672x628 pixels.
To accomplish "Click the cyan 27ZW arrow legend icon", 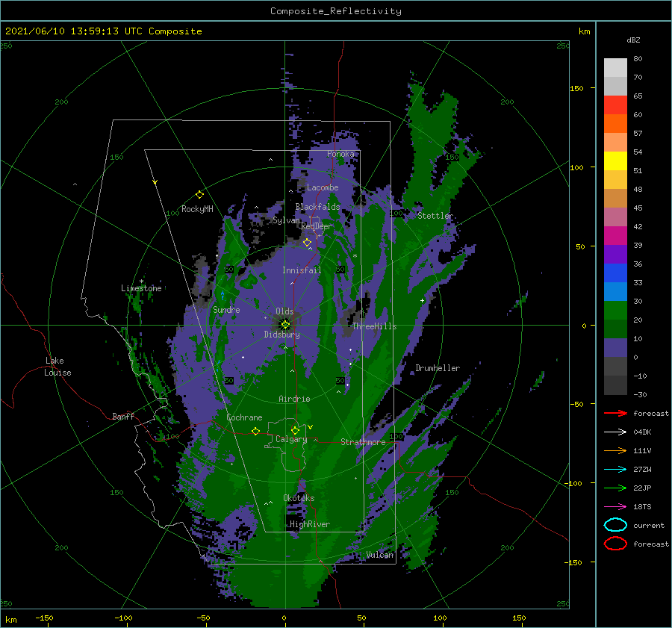I will coord(615,470).
